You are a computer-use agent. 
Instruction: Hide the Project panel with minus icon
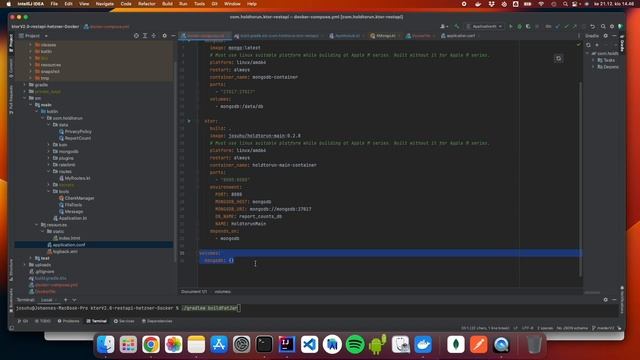click(x=173, y=36)
